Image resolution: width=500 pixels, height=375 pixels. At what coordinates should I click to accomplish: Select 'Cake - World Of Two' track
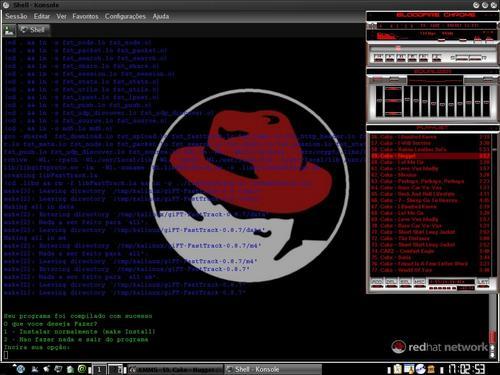tap(430, 270)
